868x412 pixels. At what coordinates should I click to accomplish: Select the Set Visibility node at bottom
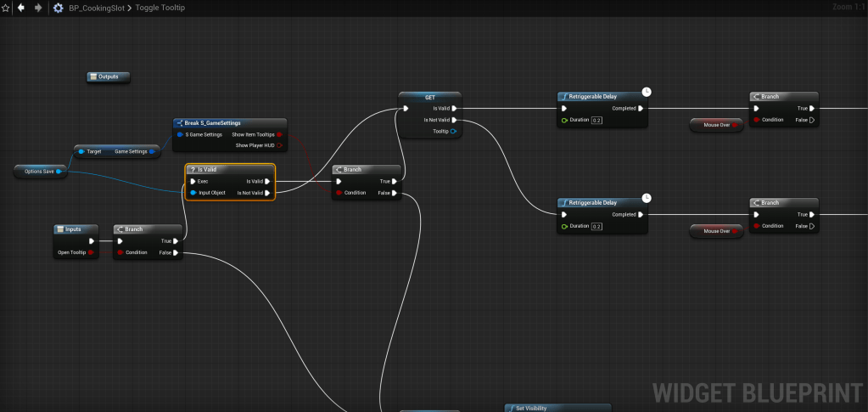[x=557, y=408]
